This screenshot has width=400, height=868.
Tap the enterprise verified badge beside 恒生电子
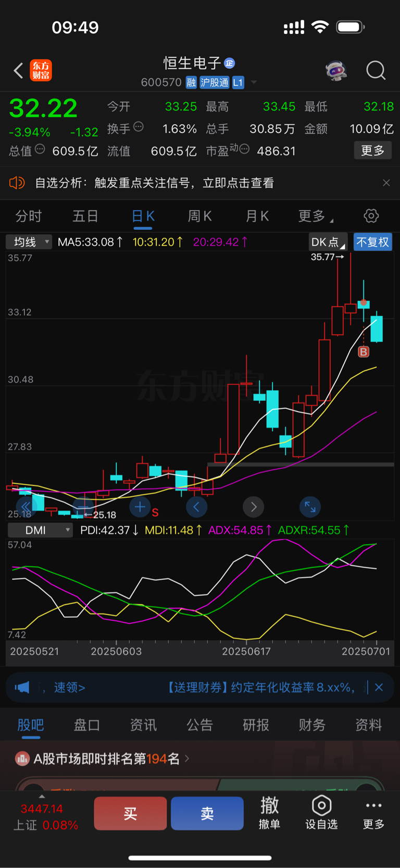(x=229, y=63)
